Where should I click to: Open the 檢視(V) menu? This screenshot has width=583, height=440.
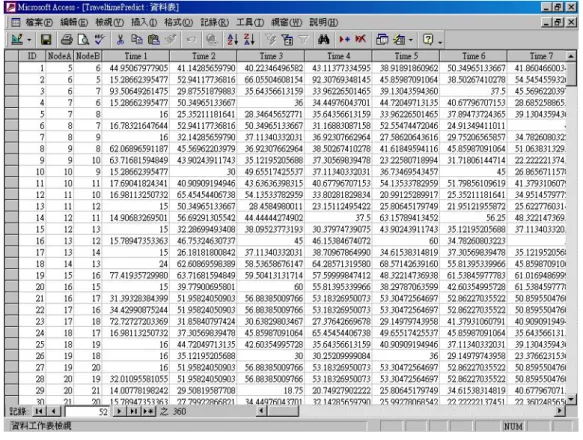click(109, 22)
